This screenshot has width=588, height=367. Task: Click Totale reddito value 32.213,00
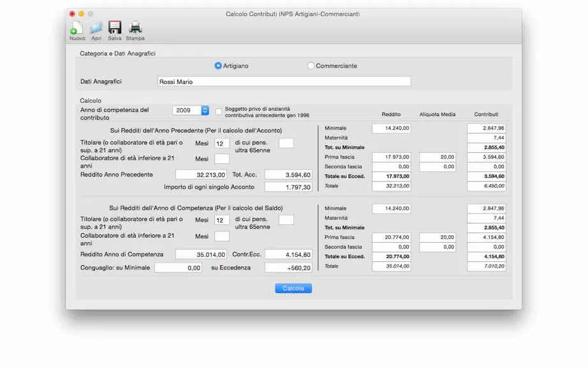(x=392, y=186)
